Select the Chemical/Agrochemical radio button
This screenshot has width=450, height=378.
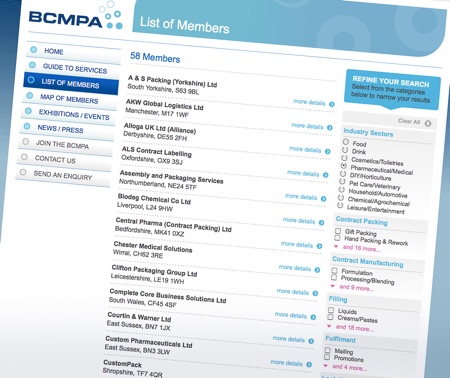[x=341, y=197]
